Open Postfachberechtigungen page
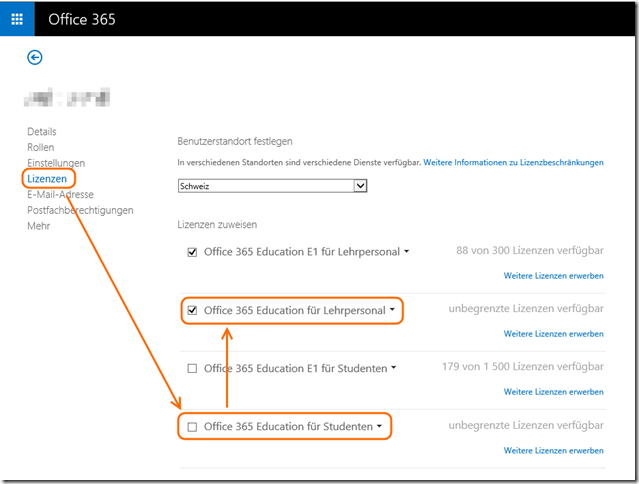Image resolution: width=639 pixels, height=484 pixels. tap(80, 210)
